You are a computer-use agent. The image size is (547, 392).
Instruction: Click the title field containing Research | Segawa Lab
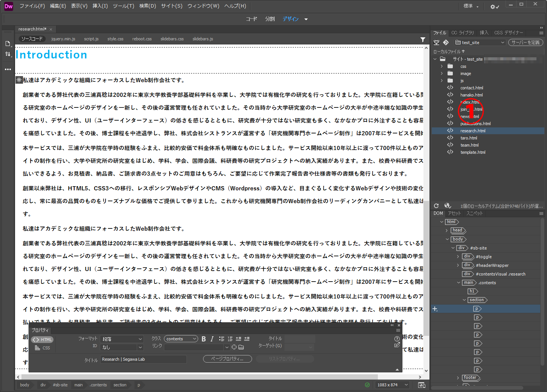point(144,359)
